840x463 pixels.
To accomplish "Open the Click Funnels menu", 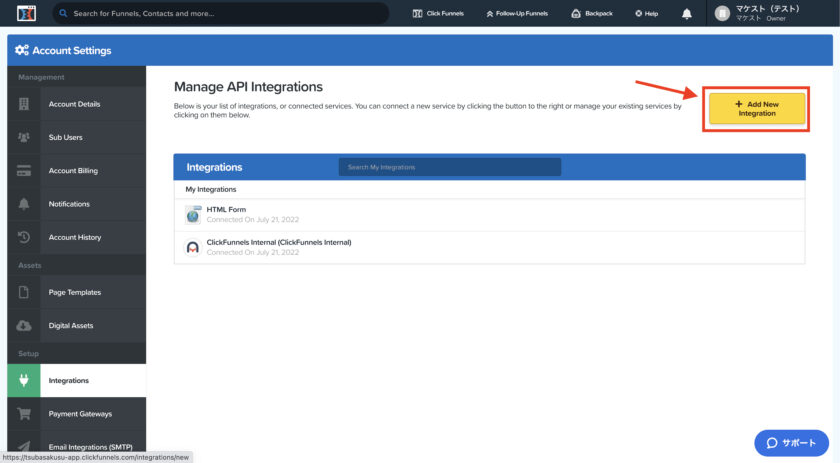I will [438, 13].
